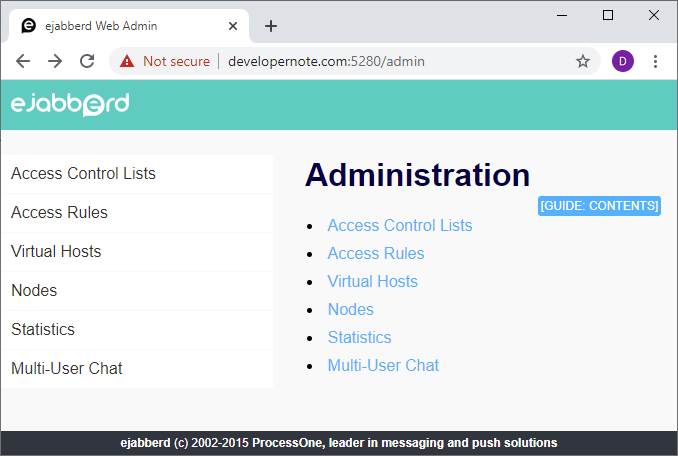
Task: Bookmark this page with the star icon
Action: [583, 61]
